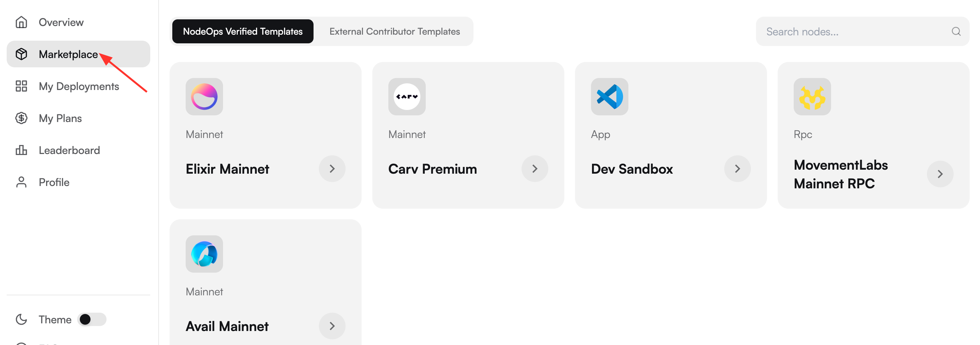
Task: Click the MovementLabs yellow logo icon
Action: [812, 97]
